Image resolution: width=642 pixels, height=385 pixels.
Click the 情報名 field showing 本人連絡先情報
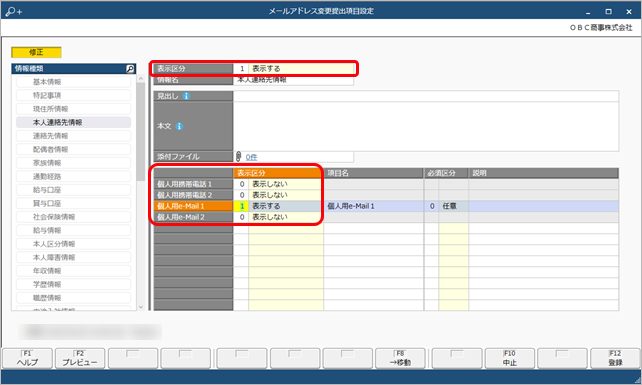click(294, 80)
